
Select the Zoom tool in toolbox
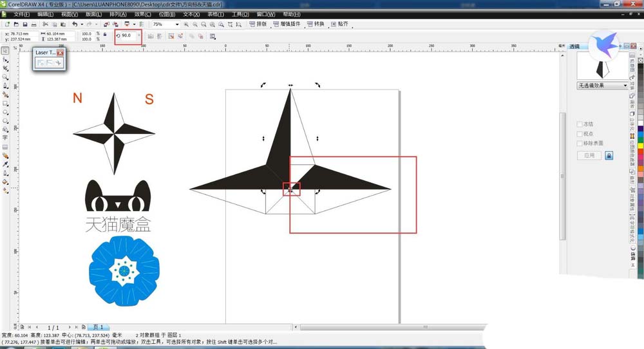tap(5, 77)
